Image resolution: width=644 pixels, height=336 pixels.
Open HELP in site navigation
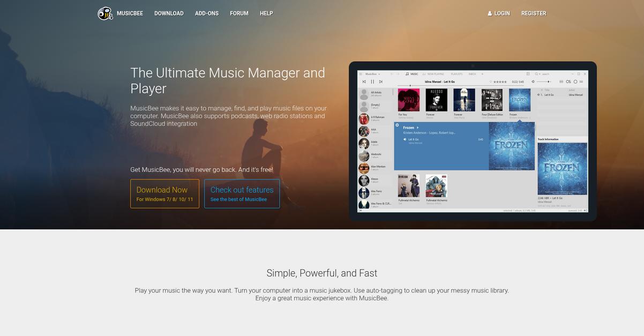tap(266, 13)
